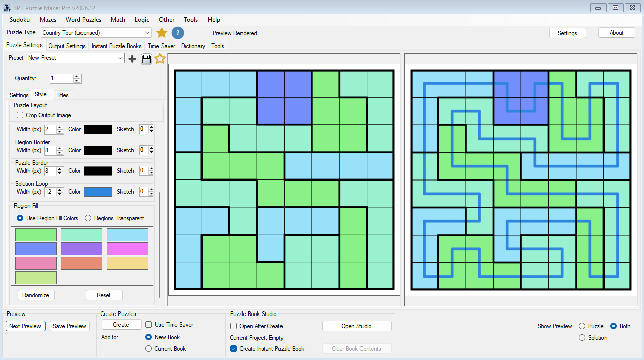Click the Next Preview button

click(x=25, y=326)
